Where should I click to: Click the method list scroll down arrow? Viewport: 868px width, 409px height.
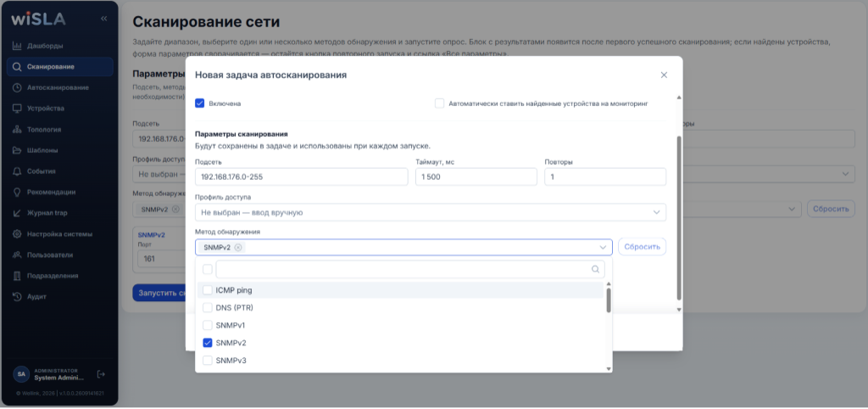coord(609,368)
